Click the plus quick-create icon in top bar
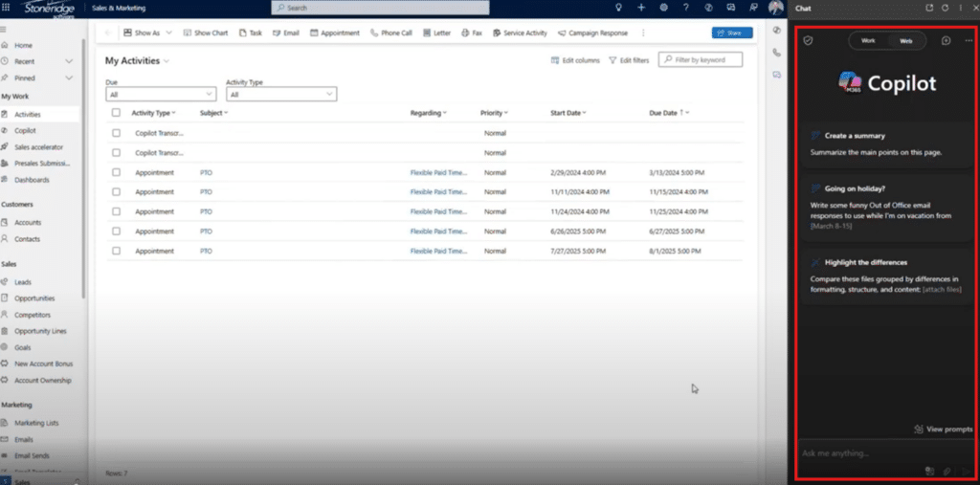980x485 pixels. pyautogui.click(x=641, y=8)
